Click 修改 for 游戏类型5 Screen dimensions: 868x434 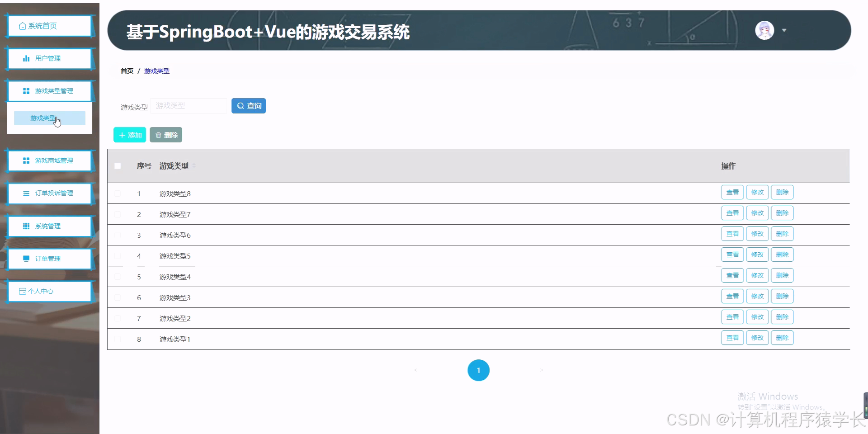[757, 255]
